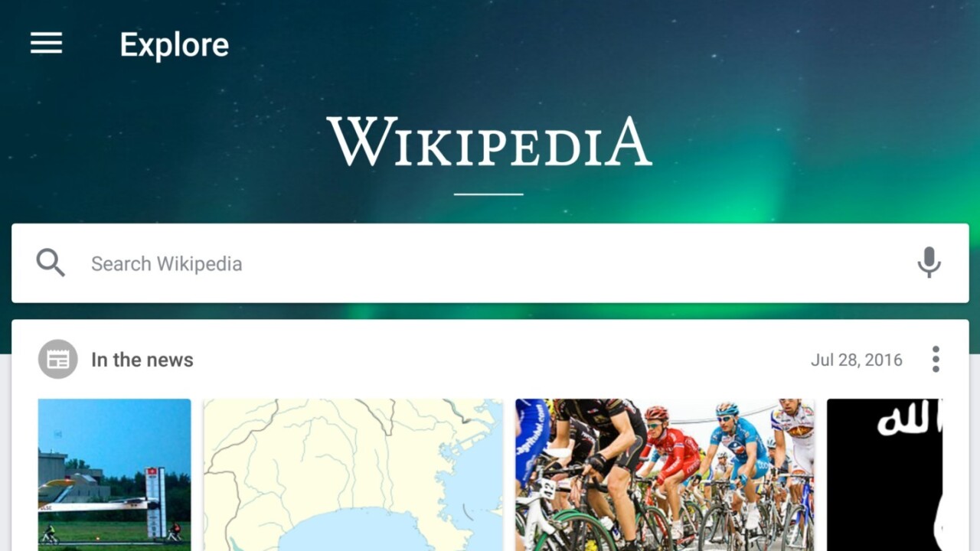Click the short divider line under Wikipedia logo
This screenshot has height=551, width=980.
488,194
